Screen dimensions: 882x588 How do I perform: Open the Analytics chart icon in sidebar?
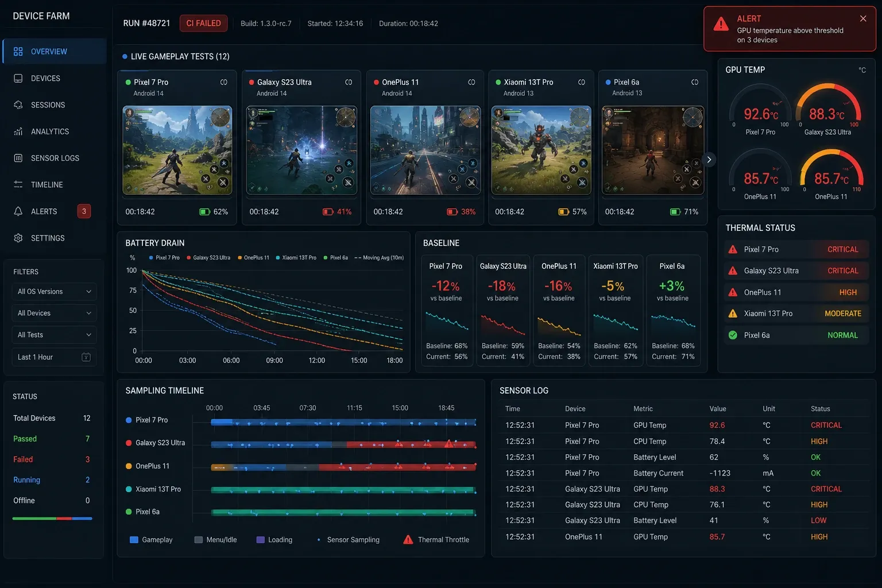[x=18, y=131]
